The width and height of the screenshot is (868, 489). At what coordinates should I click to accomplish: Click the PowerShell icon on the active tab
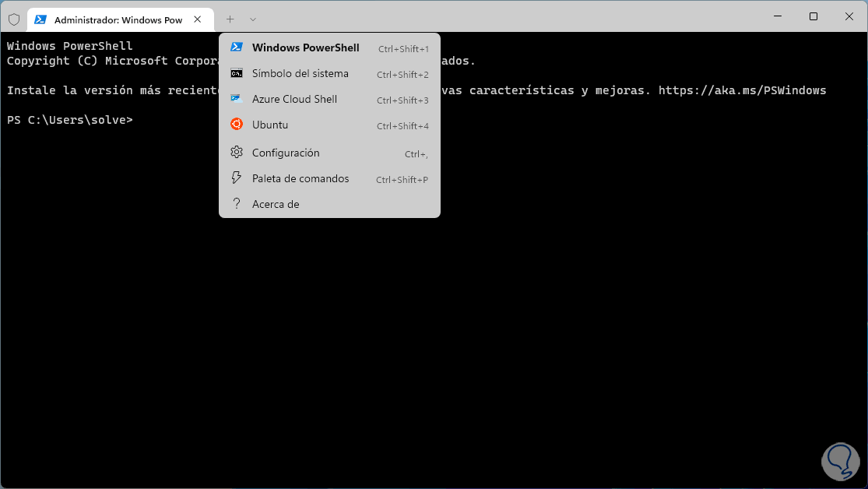click(40, 19)
